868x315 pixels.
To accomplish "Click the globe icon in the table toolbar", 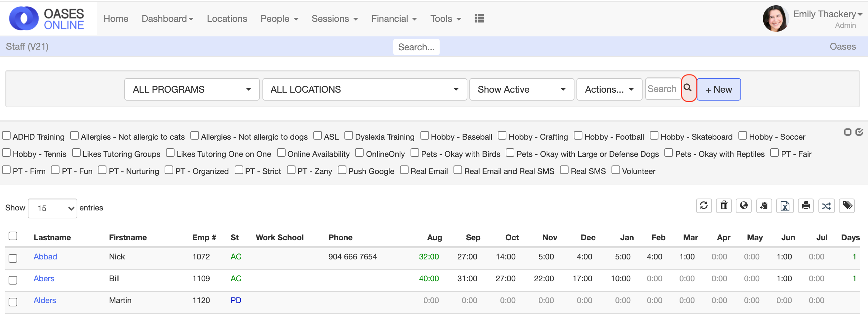I will click(x=744, y=206).
